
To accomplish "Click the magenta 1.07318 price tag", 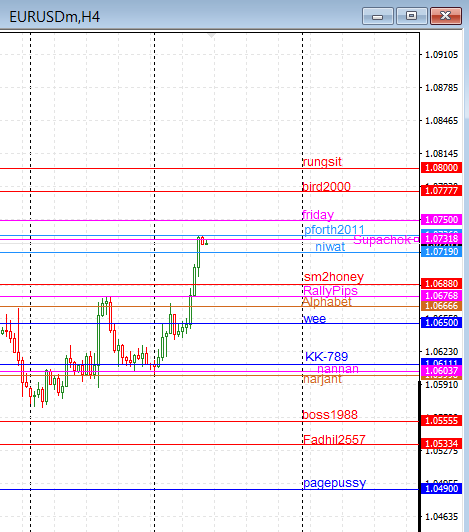I will [441, 239].
